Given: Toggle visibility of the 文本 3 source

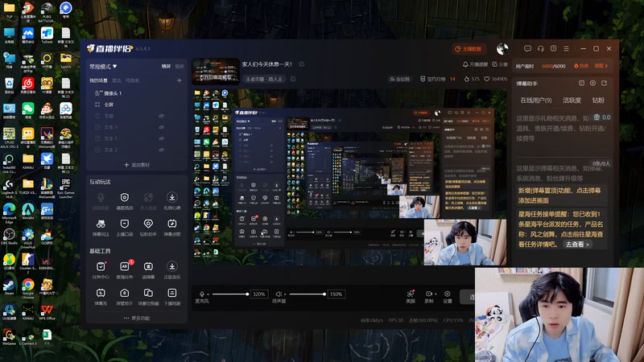Looking at the screenshot, I should [162, 127].
